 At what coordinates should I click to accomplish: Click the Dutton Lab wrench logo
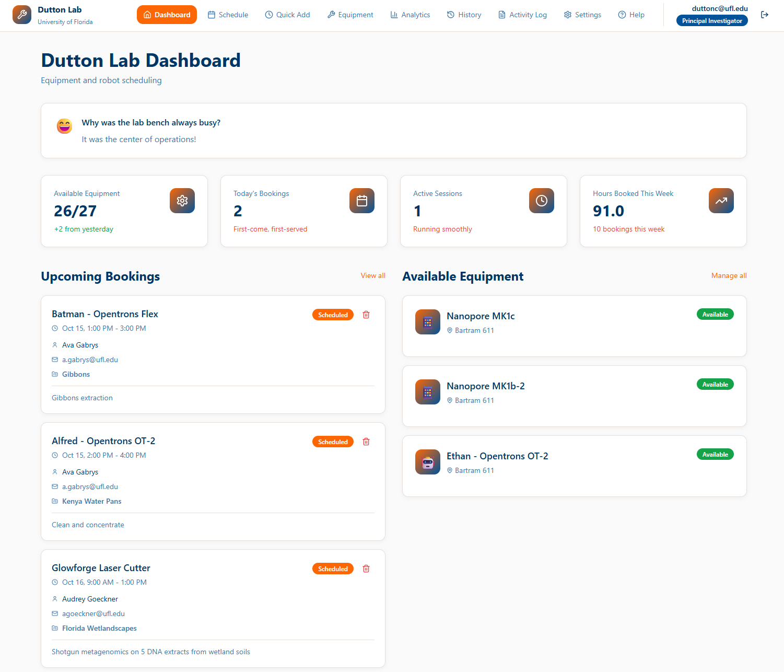22,15
